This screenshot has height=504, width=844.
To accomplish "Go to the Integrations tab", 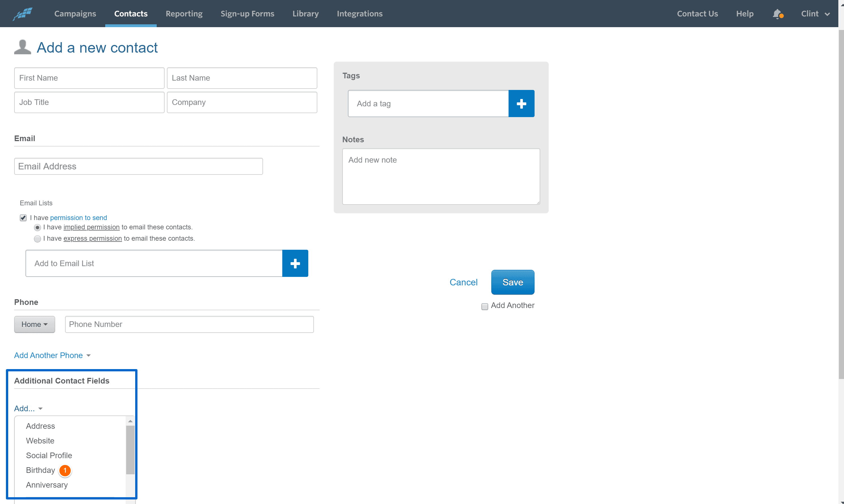I will click(360, 14).
